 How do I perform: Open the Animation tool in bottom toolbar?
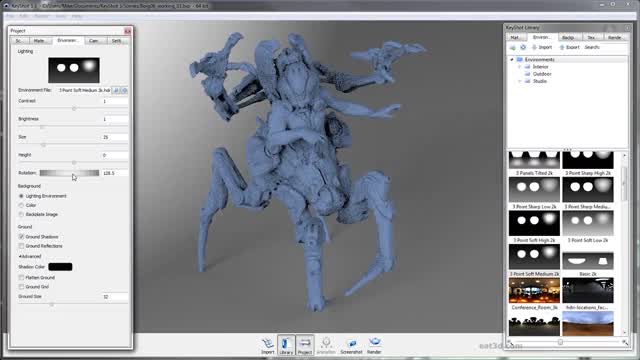tap(326, 345)
